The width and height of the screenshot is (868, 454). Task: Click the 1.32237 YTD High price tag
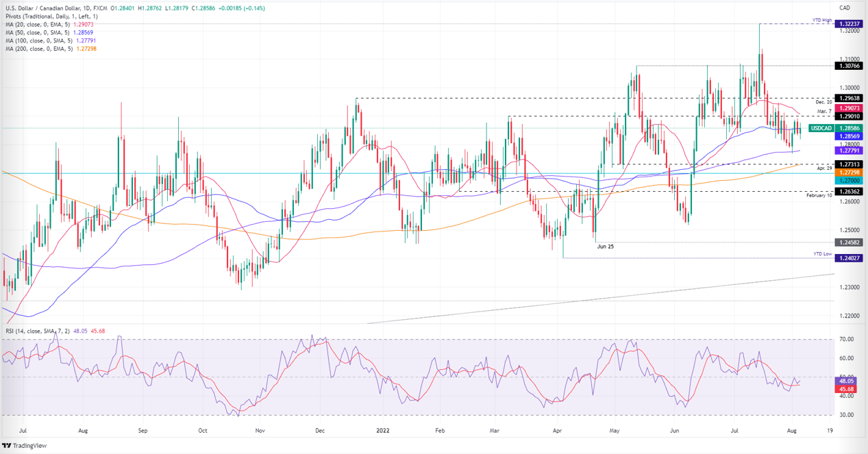pos(847,23)
